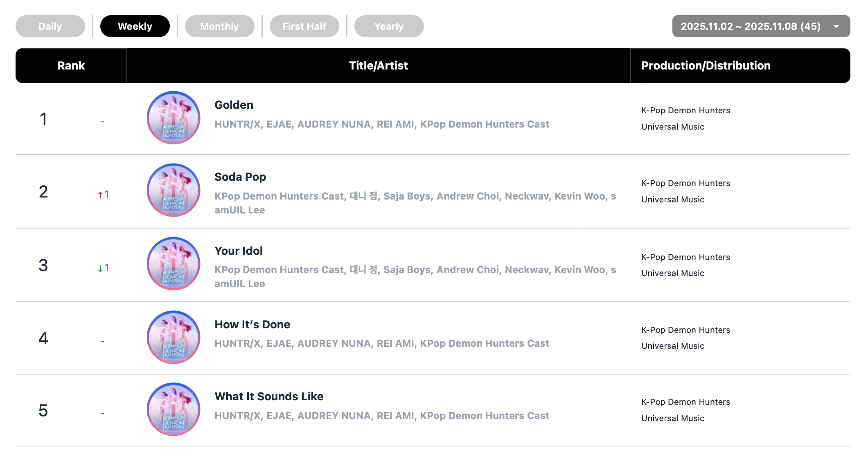
Task: Open the First Half chart tab
Action: [304, 26]
